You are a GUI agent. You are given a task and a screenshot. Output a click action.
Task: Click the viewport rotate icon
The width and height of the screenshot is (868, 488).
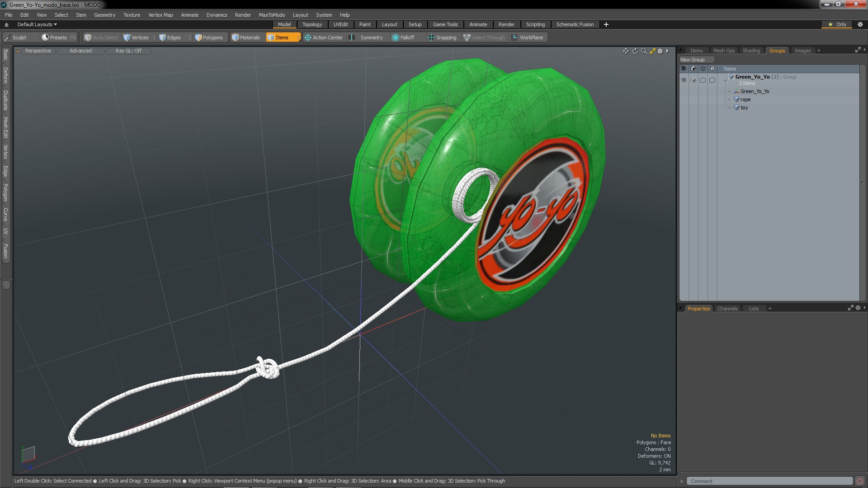coord(635,51)
